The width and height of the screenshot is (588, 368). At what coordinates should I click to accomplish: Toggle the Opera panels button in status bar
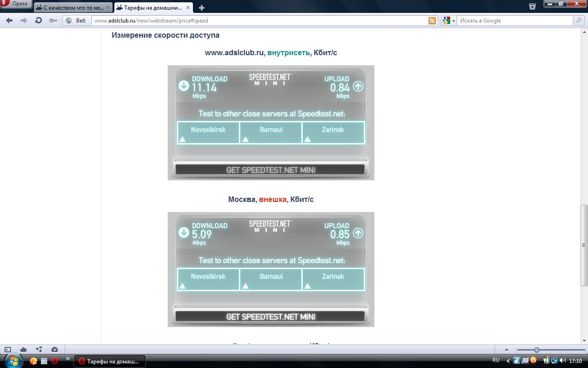tap(8, 350)
